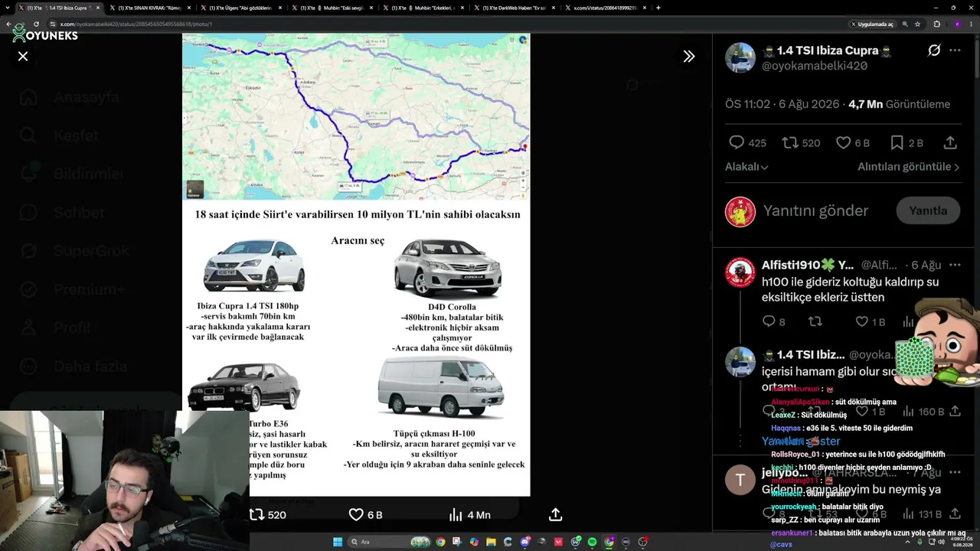This screenshot has width=980, height=551.
Task: Open a new browser tab
Action: tap(658, 8)
